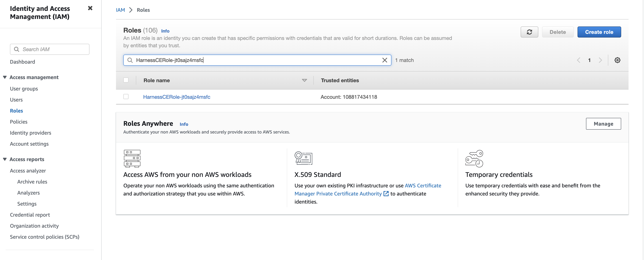
Task: Check the HarnessCERole-jt0sajz4msfc row checkbox
Action: (x=126, y=97)
